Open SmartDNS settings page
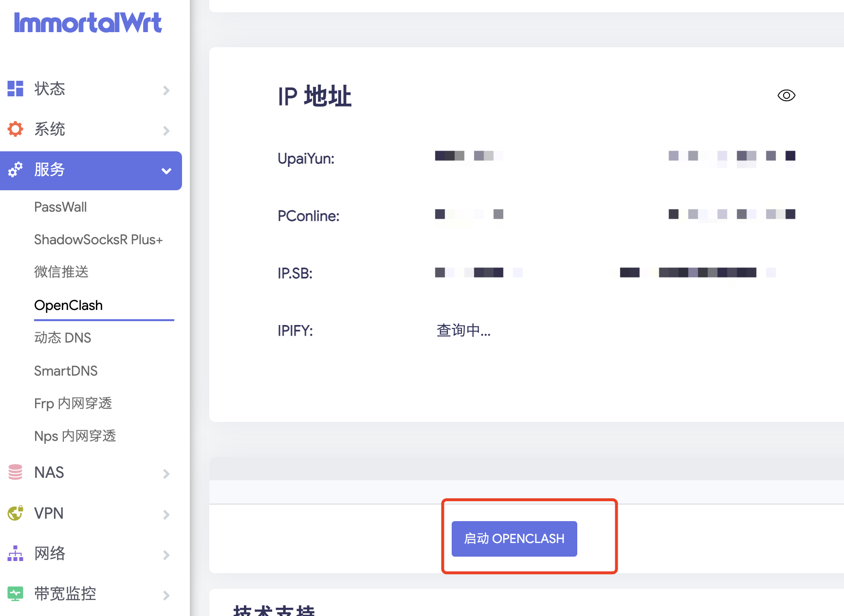844x616 pixels. pos(66,371)
